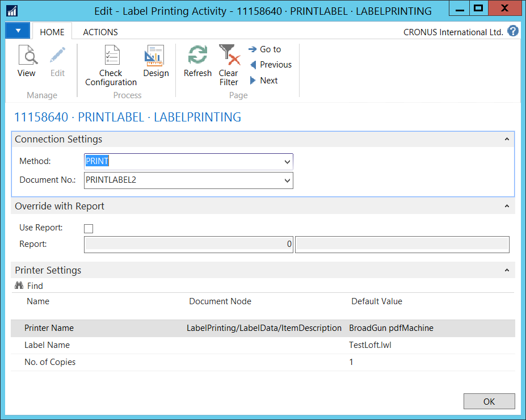Open the Method dropdown arrow
Screen dimensions: 526x420
tap(287, 162)
